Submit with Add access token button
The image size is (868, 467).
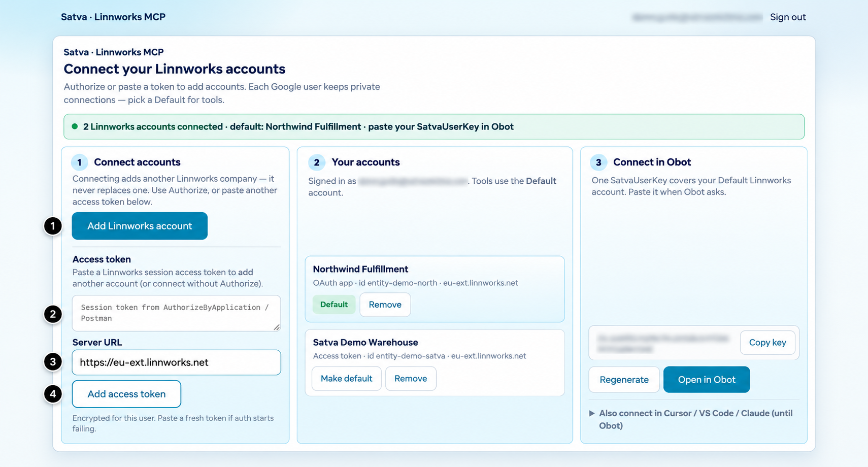pyautogui.click(x=126, y=394)
